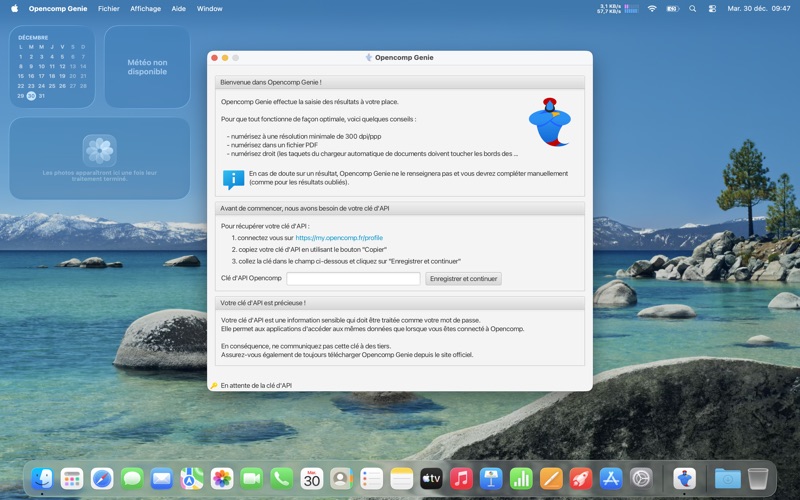Launch Apple TV from the Dock
Screen dimensions: 800x500
[x=431, y=479]
